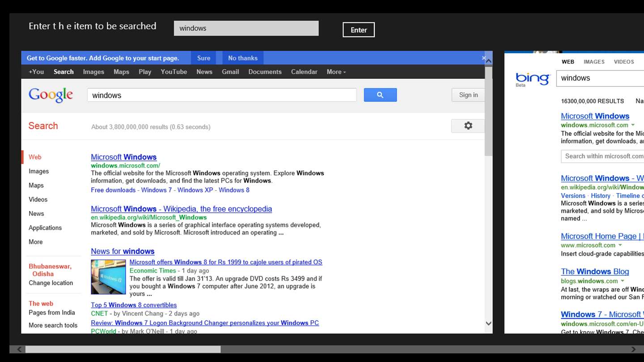Accept with the Sure button
The height and width of the screenshot is (362, 644).
pos(203,58)
